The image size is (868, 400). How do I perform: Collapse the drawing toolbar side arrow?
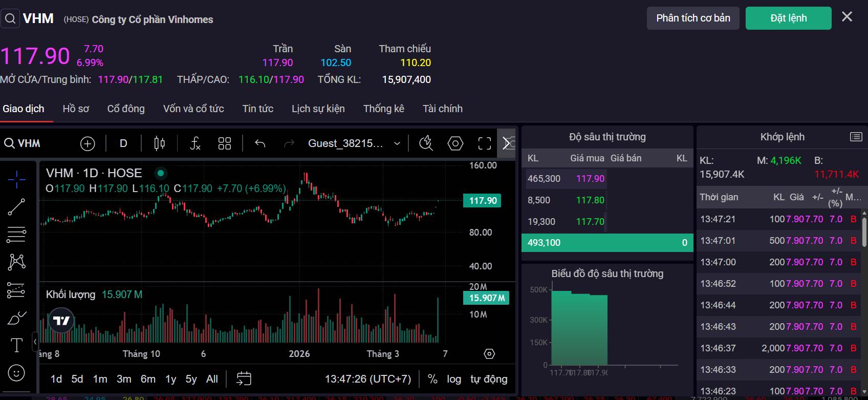tap(35, 342)
